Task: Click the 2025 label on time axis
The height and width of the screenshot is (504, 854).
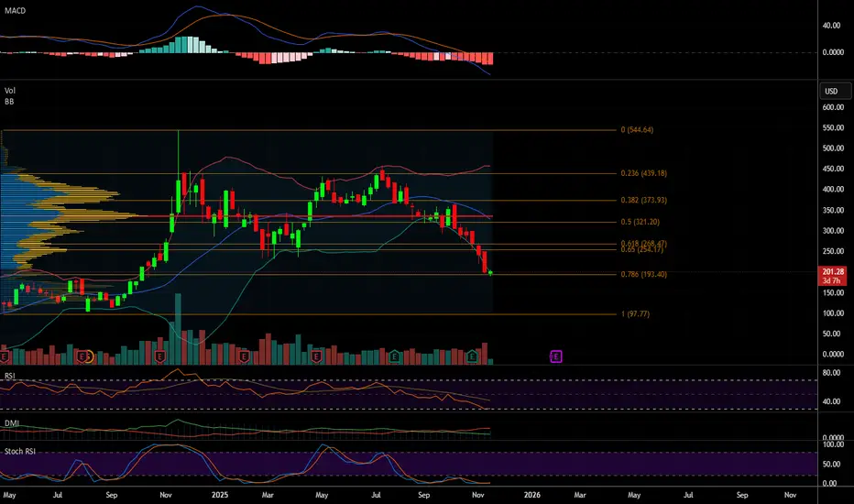Action: 220,495
